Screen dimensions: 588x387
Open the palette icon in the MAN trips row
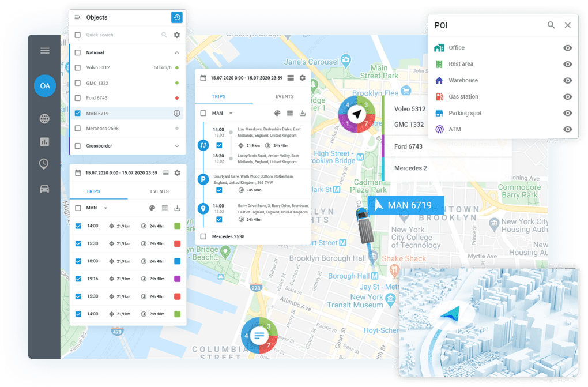[x=278, y=113]
